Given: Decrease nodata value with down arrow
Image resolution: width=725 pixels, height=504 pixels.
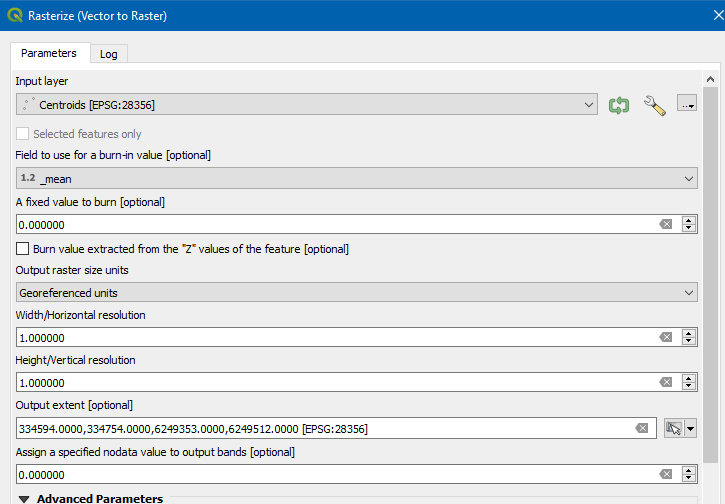Looking at the screenshot, I should coord(689,478).
